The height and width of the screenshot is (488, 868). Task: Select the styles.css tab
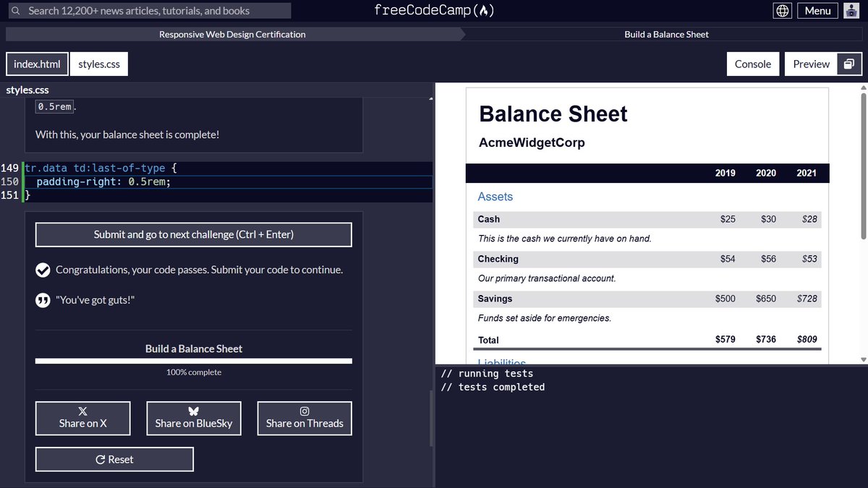[x=98, y=64]
